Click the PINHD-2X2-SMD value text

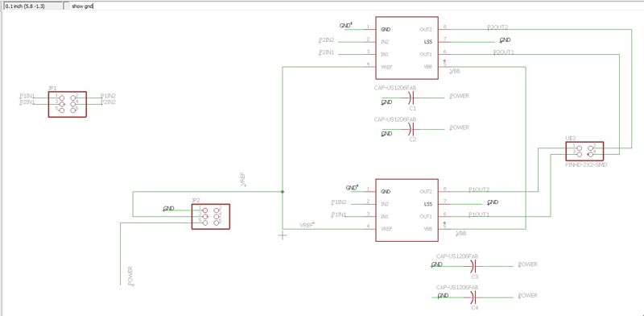(586, 164)
